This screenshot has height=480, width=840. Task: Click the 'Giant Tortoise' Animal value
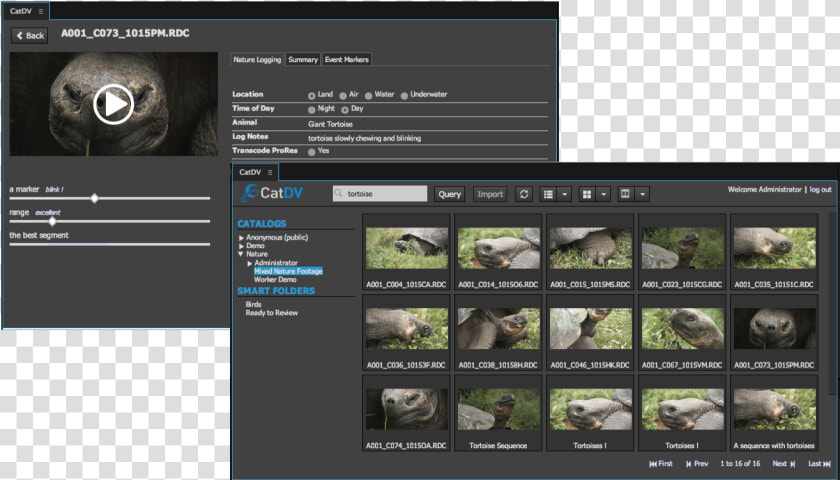click(x=331, y=124)
